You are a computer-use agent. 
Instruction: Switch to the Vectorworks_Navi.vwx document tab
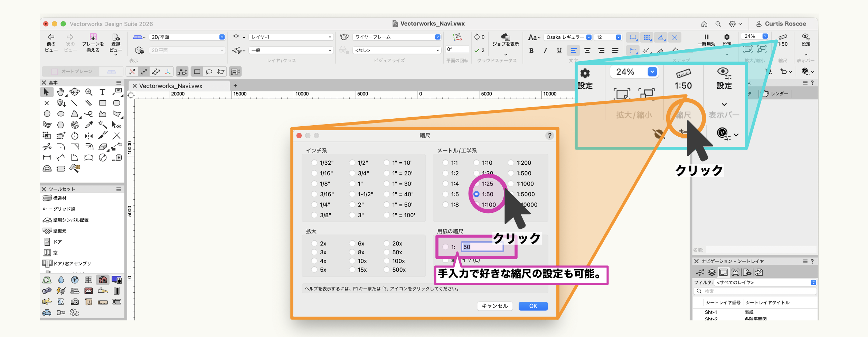tap(171, 86)
